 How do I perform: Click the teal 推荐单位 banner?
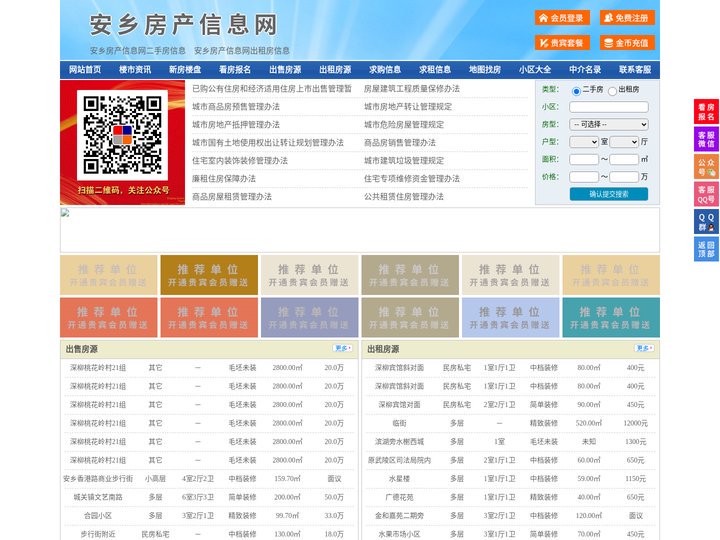point(611,317)
